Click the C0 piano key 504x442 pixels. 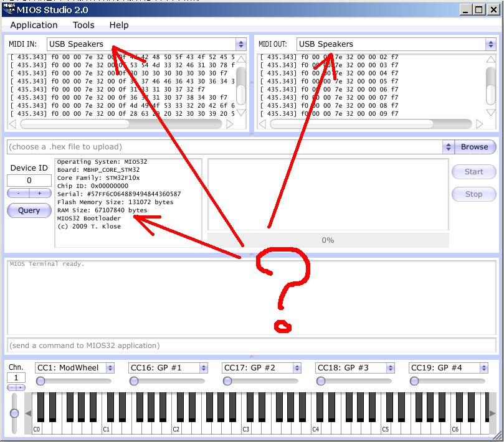[36, 429]
